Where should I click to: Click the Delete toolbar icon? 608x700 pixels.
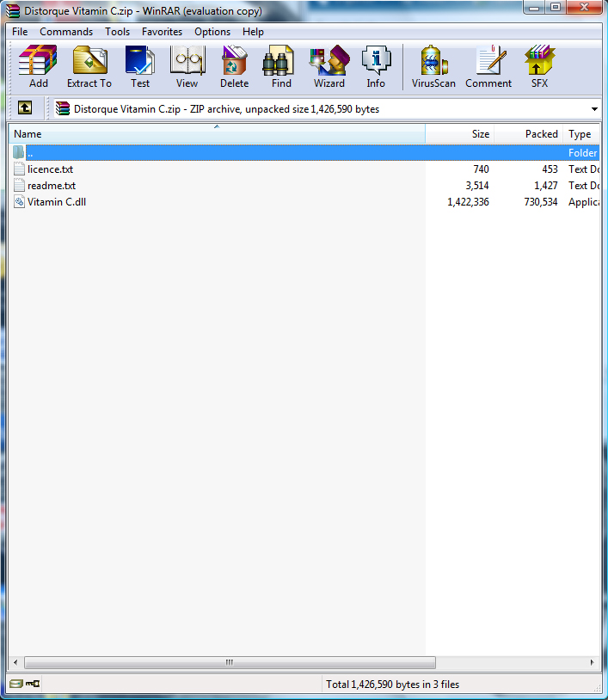(235, 66)
